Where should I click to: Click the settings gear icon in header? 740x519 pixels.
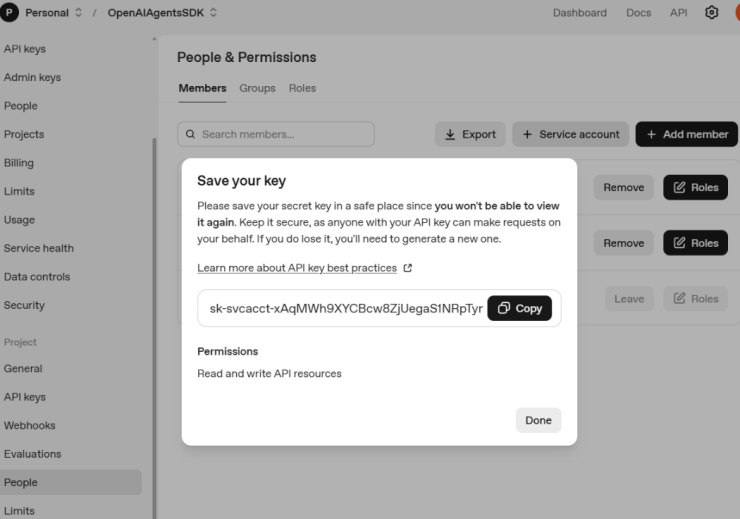pyautogui.click(x=711, y=13)
